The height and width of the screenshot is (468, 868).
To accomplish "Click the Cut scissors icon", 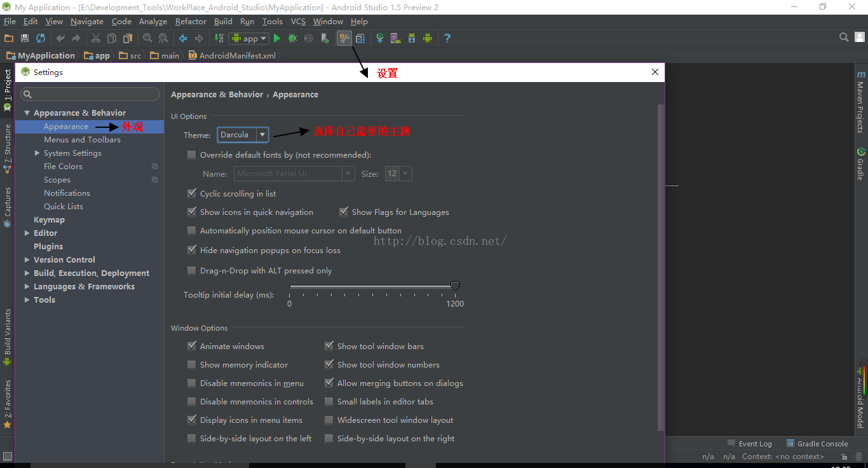I will click(96, 38).
